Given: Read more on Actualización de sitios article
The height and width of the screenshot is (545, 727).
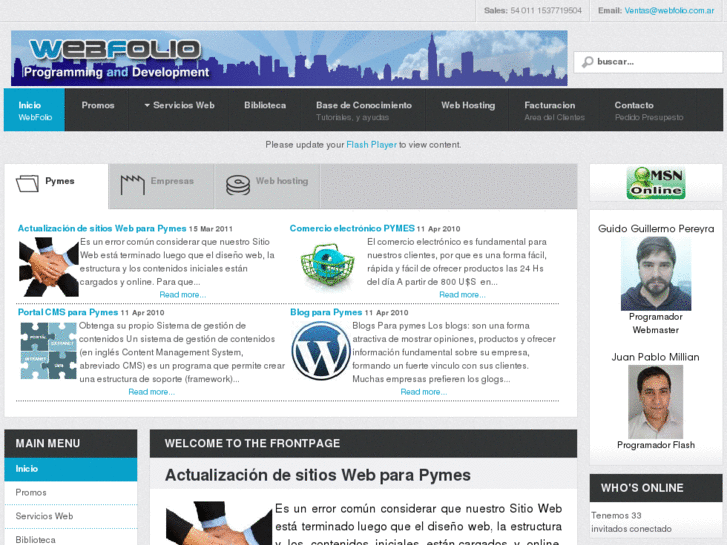Looking at the screenshot, I should click(x=183, y=295).
